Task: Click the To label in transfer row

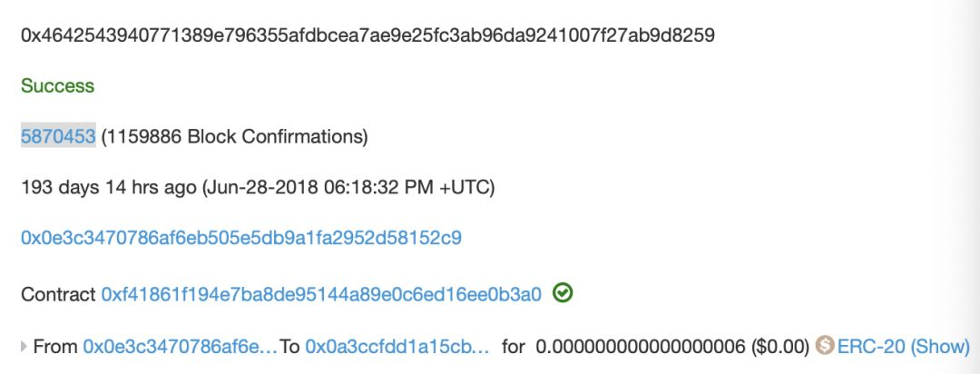Action: pos(290,346)
